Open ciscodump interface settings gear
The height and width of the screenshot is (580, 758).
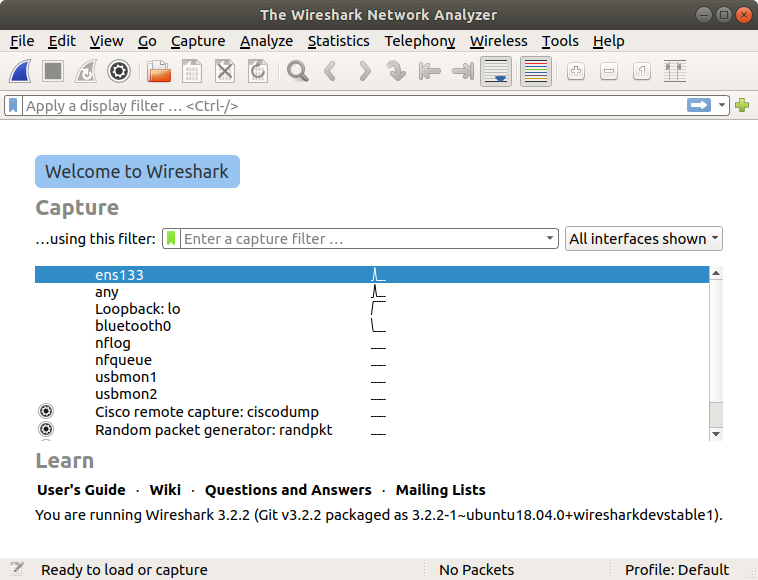(46, 411)
